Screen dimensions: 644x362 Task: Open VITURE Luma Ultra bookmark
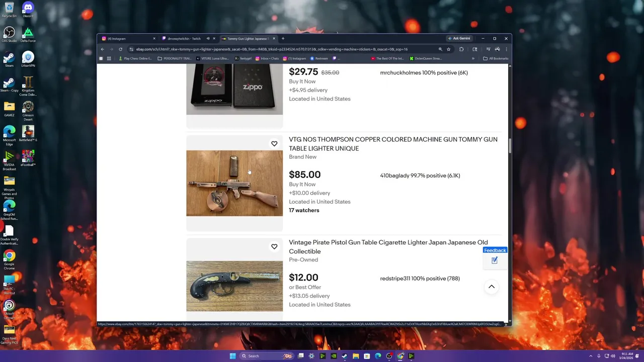point(212,58)
